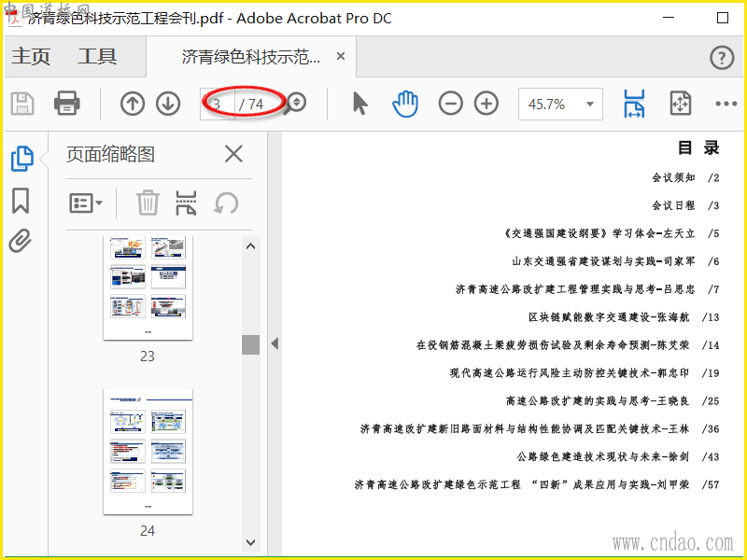Zoom out with minus button
The image size is (747, 560).
(x=451, y=104)
